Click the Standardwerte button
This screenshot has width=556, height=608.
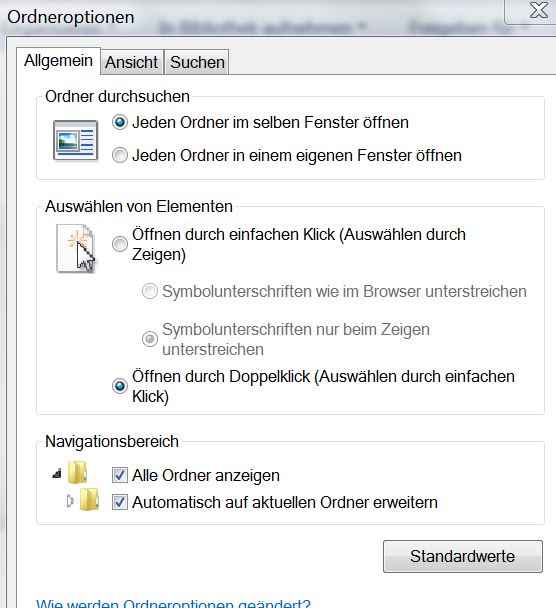[x=463, y=556]
